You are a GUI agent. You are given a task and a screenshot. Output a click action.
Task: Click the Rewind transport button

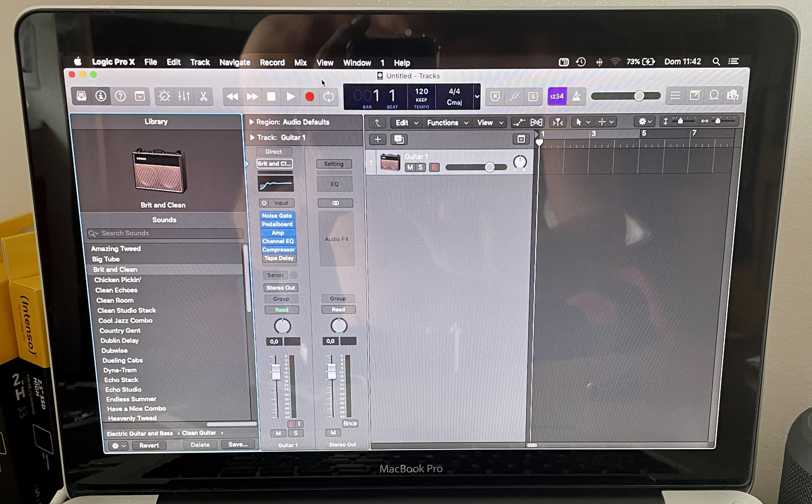coord(233,97)
